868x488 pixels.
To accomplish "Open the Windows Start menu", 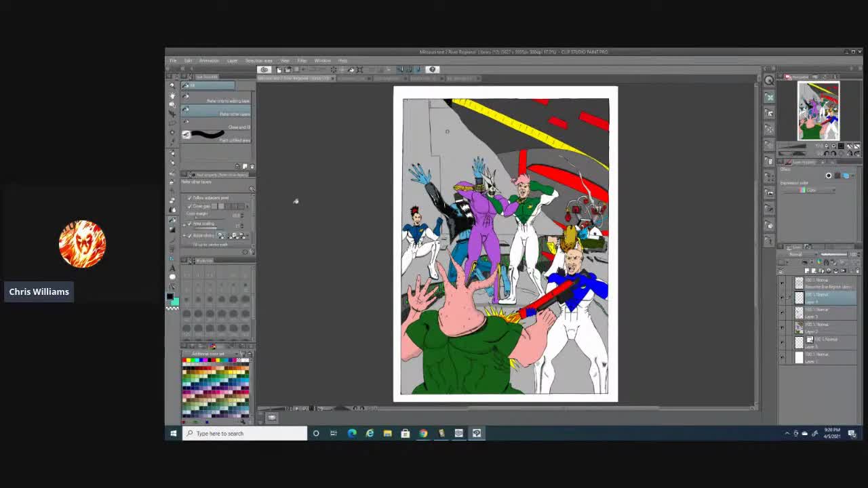I will pos(174,433).
